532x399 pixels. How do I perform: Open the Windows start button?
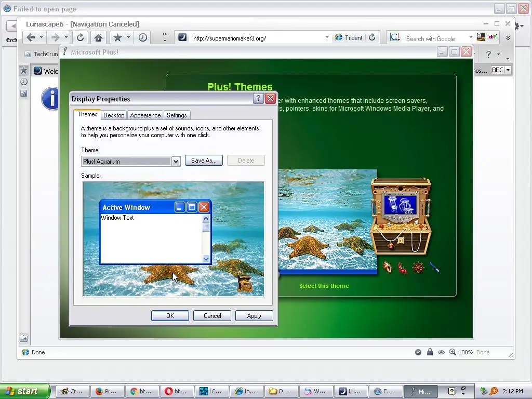pos(24,391)
